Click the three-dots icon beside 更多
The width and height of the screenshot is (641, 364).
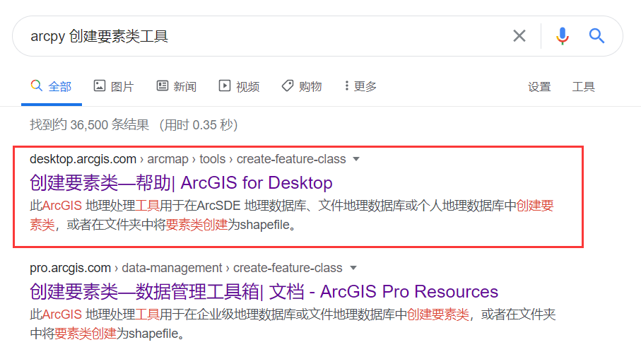(x=347, y=86)
